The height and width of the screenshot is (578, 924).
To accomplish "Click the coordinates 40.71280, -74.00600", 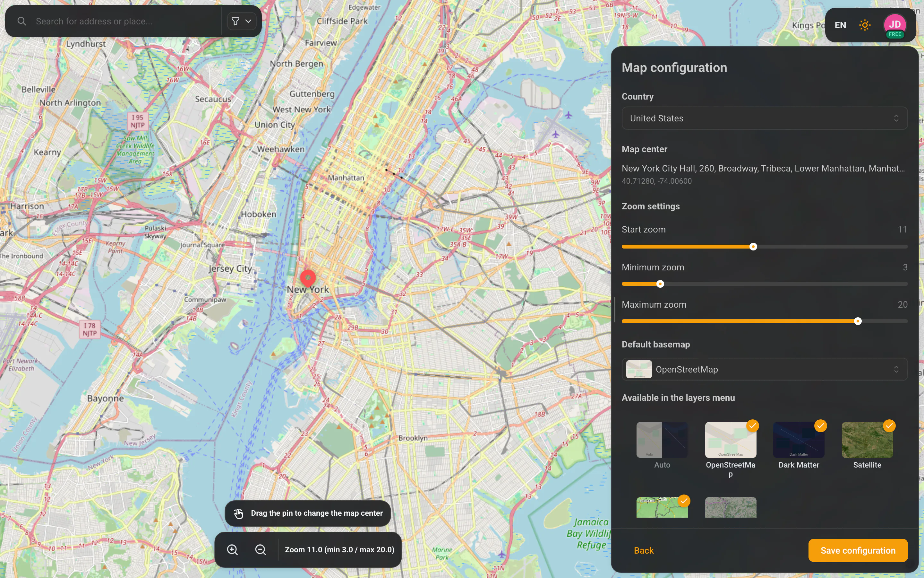I will point(657,181).
